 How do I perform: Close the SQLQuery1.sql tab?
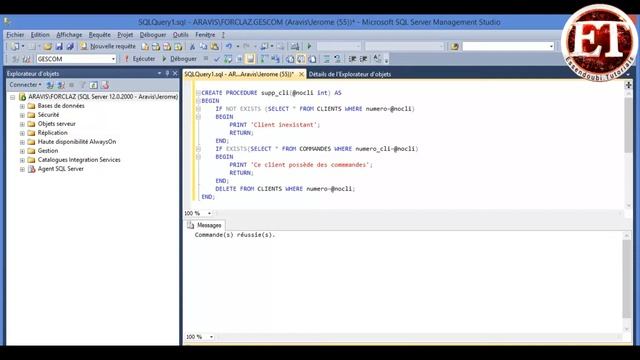pyautogui.click(x=301, y=74)
